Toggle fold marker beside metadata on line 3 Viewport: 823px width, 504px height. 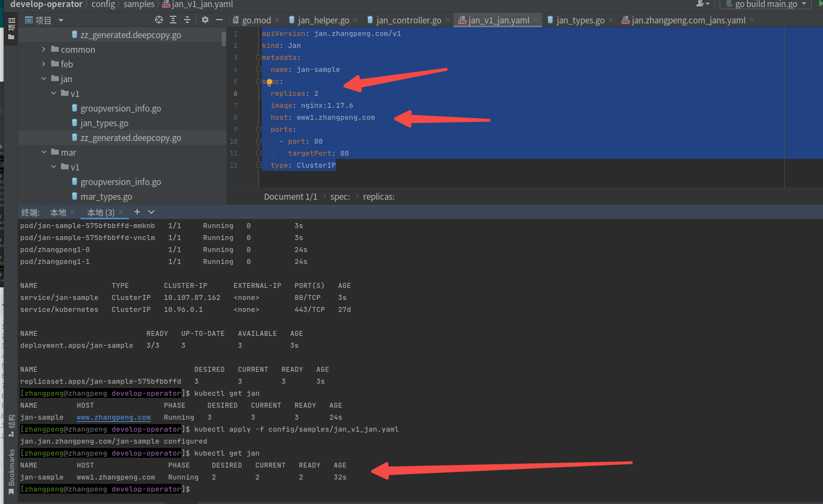coord(259,58)
